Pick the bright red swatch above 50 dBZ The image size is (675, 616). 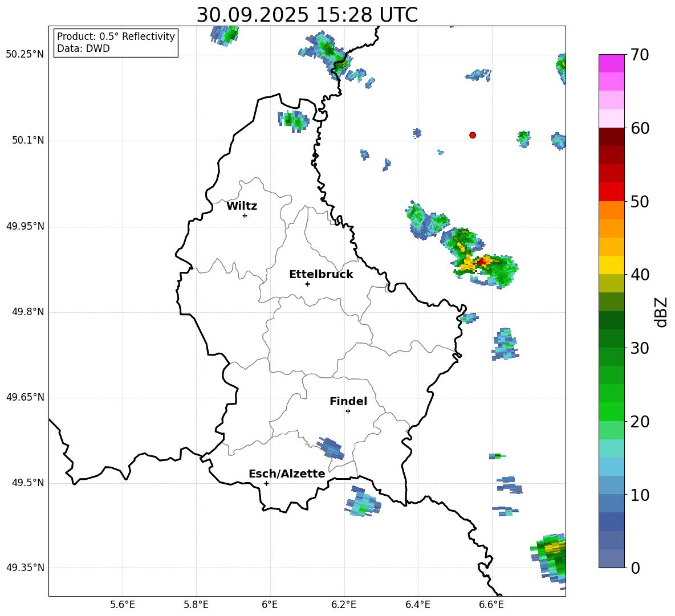(612, 191)
